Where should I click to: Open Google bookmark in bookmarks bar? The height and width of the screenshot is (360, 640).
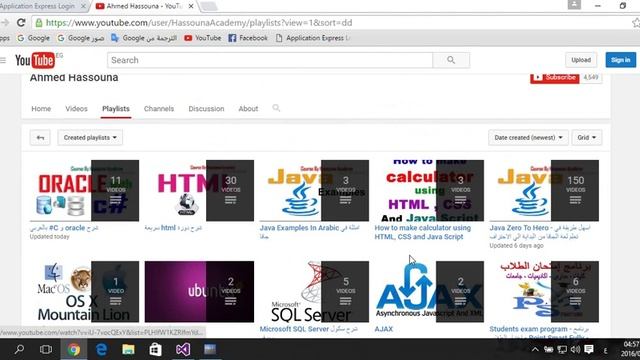point(33,38)
